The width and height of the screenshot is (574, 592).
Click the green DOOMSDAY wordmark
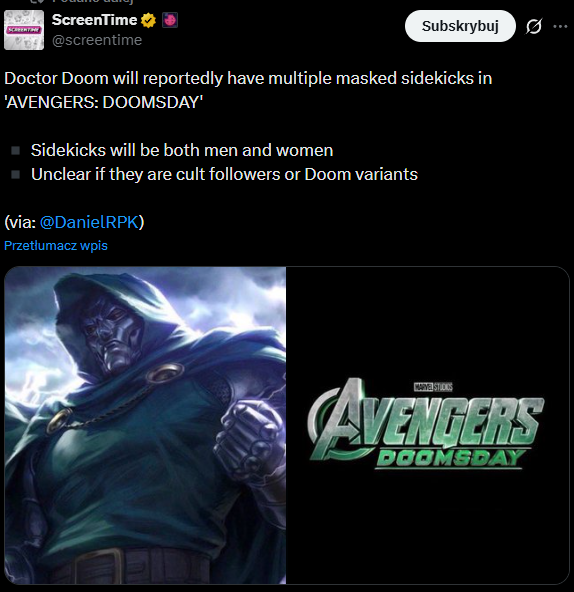coord(451,458)
